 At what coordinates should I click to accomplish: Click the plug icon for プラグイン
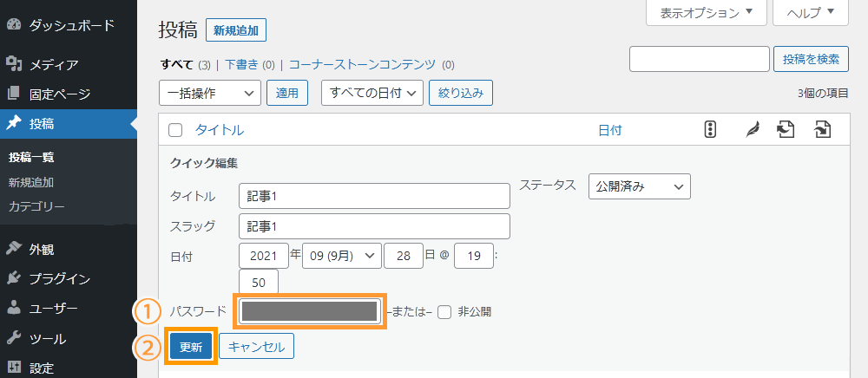tap(14, 279)
